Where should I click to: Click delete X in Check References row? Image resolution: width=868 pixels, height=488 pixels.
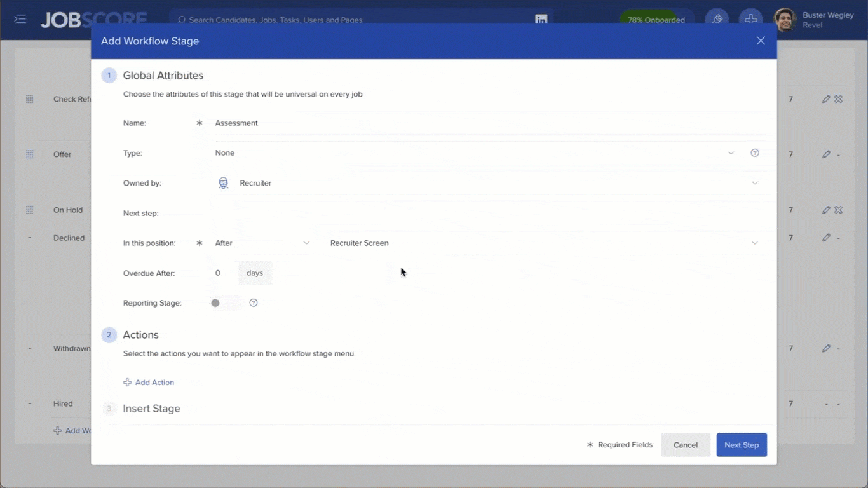pos(839,99)
